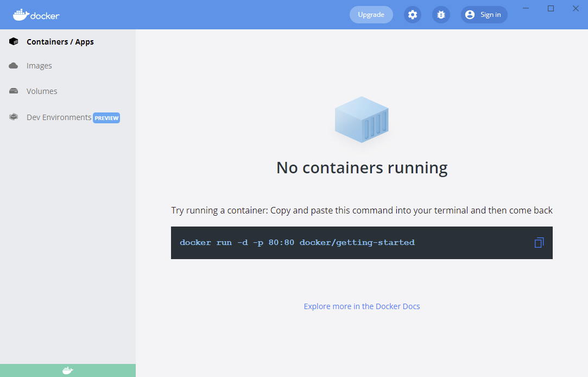Screen dimensions: 588x377
Task: Select the Containers / Apps sidebar item
Action: tap(60, 42)
